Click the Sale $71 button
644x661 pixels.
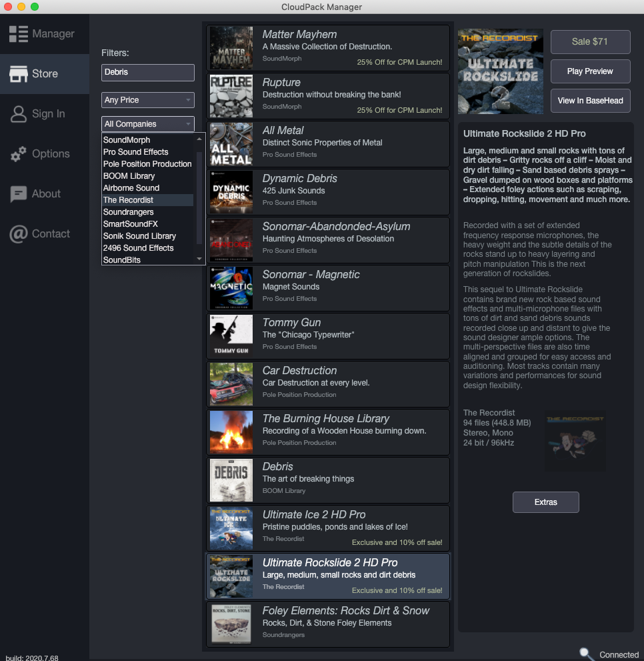click(x=591, y=42)
